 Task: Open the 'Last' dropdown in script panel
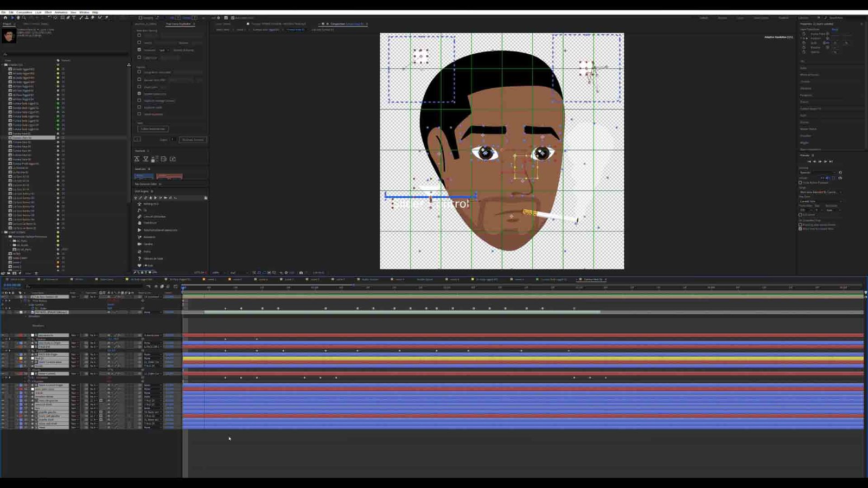[163, 50]
